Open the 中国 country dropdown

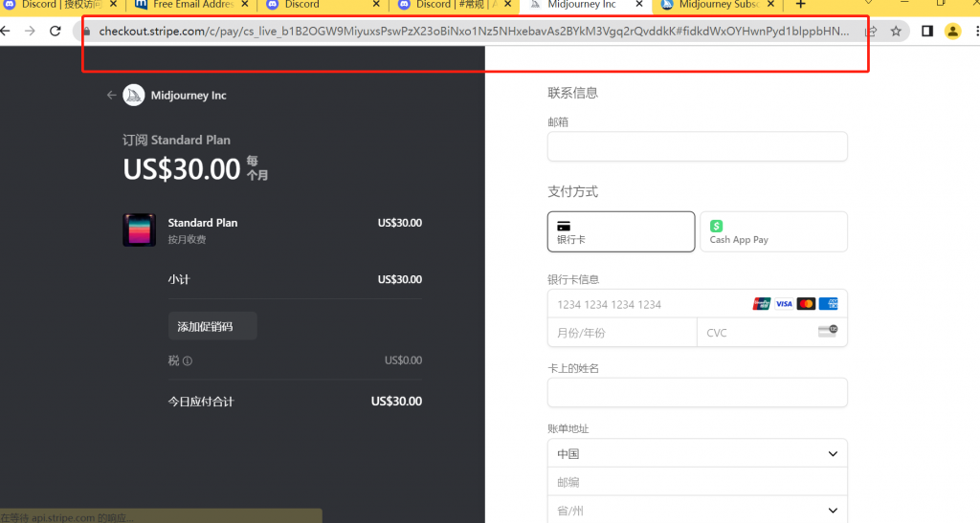(698, 454)
